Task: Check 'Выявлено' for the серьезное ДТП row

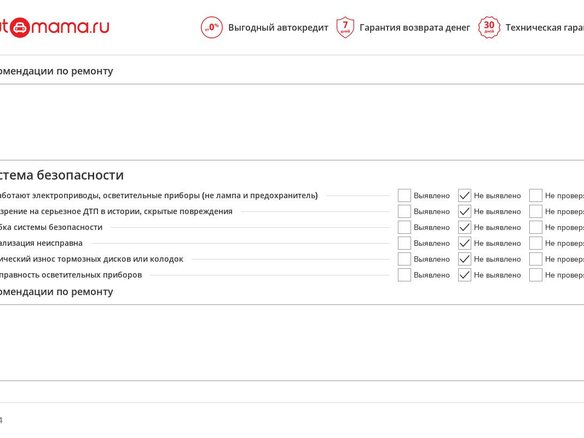Action: tap(404, 211)
